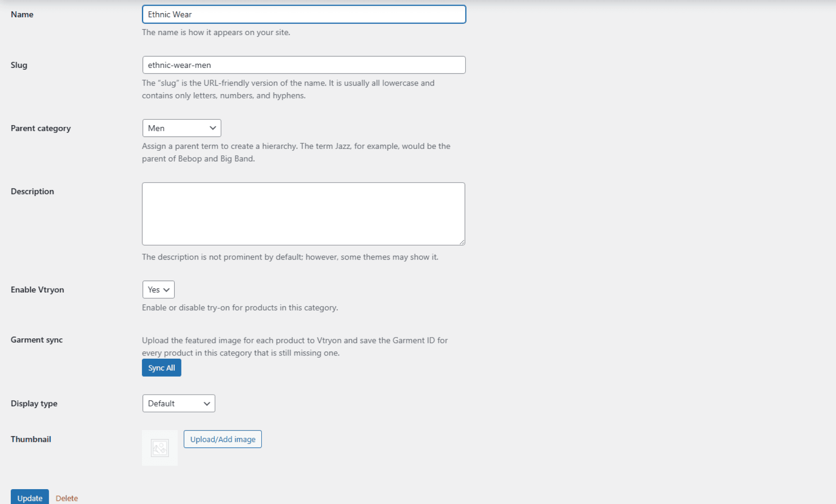
Task: Click the Description textarea resize handle
Action: point(462,243)
